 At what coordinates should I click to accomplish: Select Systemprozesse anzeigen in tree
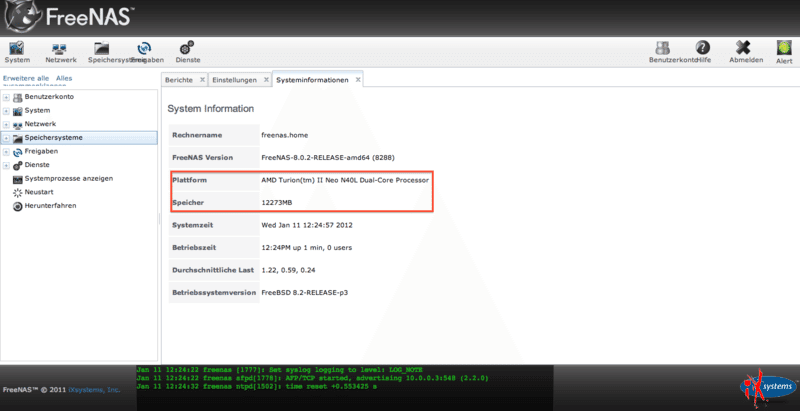[x=69, y=178]
